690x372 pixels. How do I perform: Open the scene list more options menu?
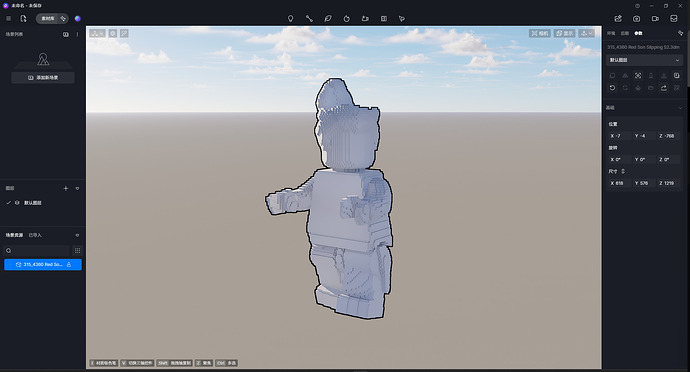click(77, 34)
